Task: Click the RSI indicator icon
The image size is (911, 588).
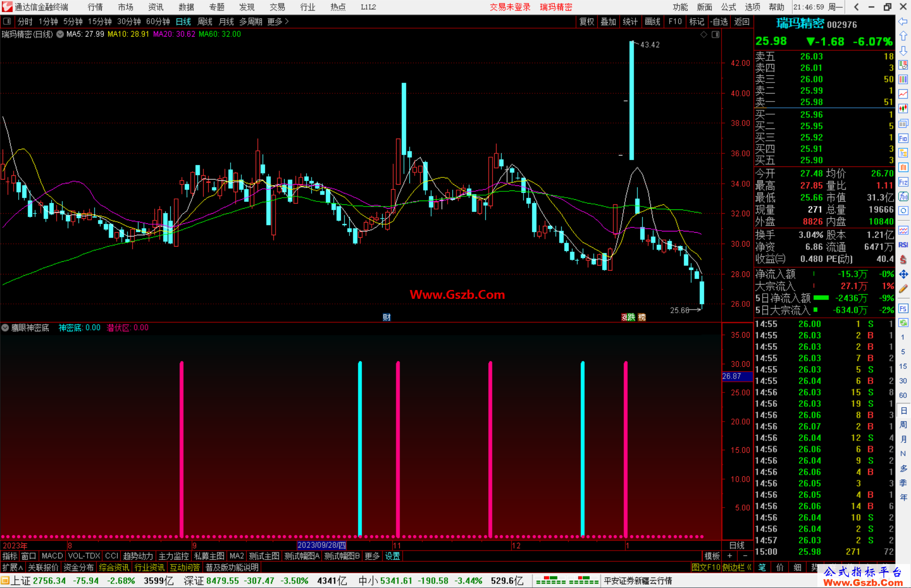Action: pos(903,245)
